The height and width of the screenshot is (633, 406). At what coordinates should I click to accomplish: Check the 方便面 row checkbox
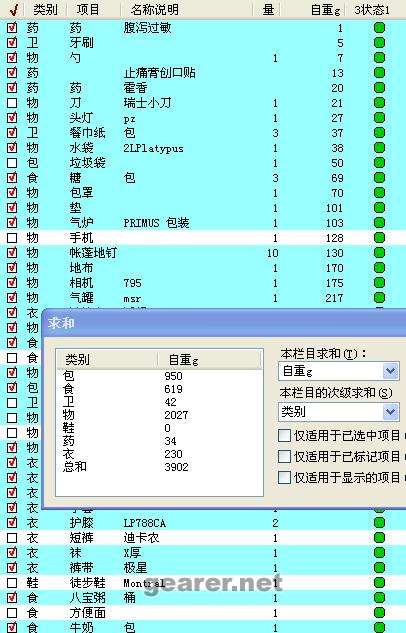pos(12,613)
